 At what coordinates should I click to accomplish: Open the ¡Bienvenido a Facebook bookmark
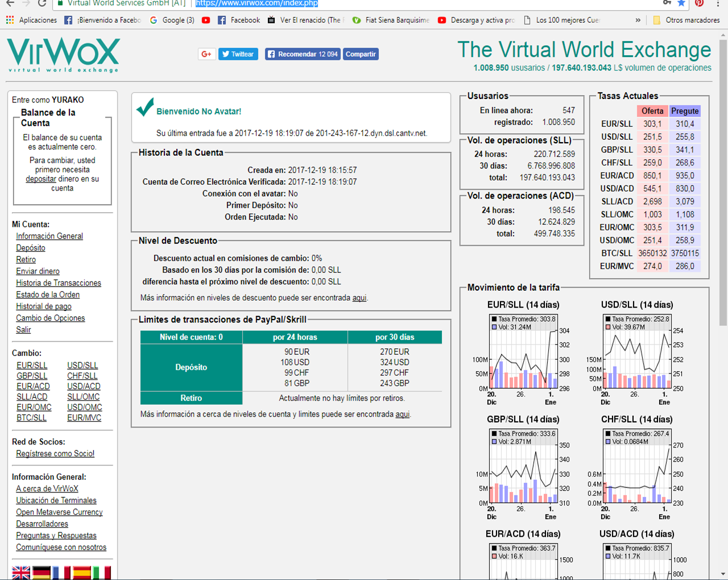102,20
